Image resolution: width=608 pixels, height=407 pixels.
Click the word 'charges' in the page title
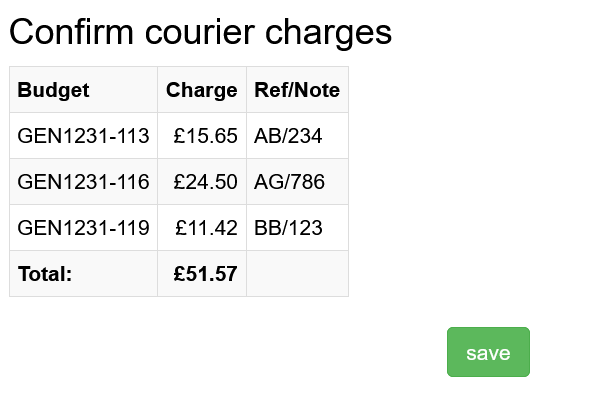(x=329, y=32)
